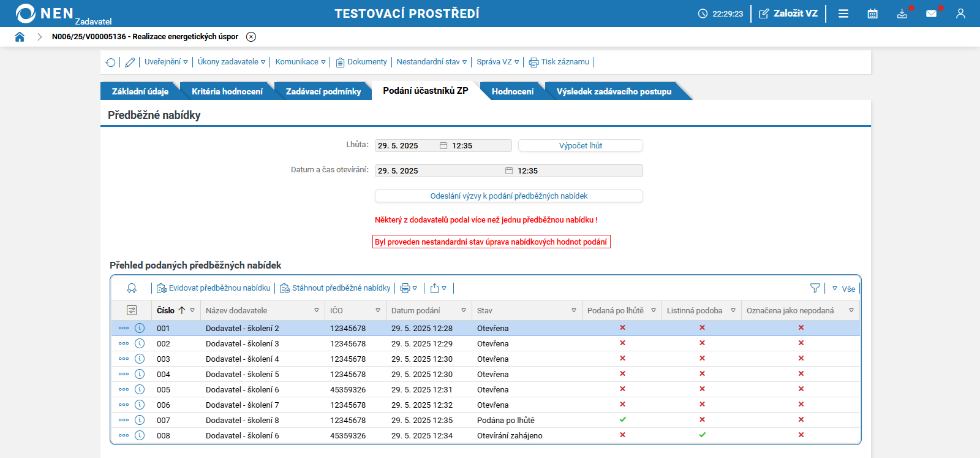Click the filter funnel icon in the table
Screen dimensions: 980x458
(x=815, y=288)
